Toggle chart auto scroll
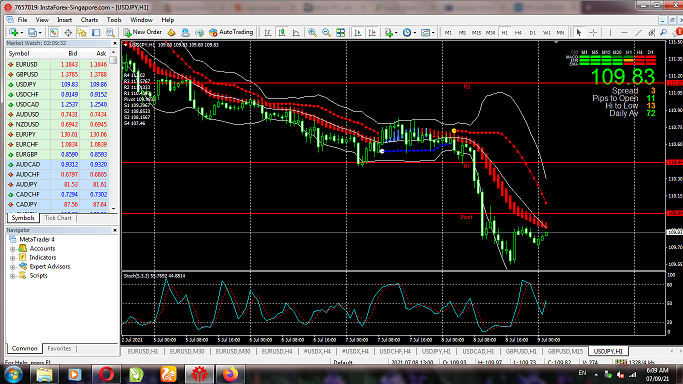This screenshot has width=683, height=384. pyautogui.click(x=358, y=33)
